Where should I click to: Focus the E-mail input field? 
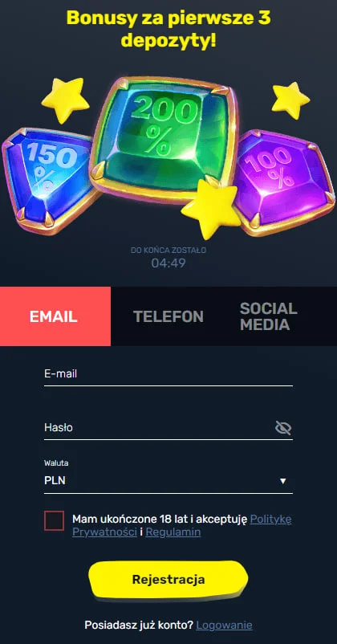click(168, 374)
